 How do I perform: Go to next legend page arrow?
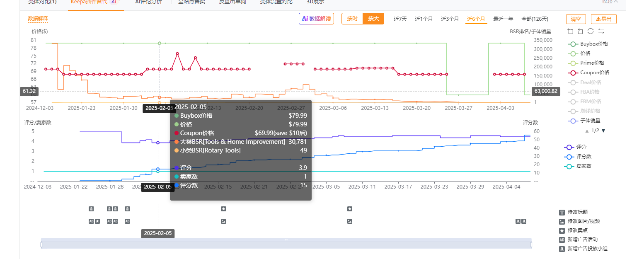click(x=603, y=131)
